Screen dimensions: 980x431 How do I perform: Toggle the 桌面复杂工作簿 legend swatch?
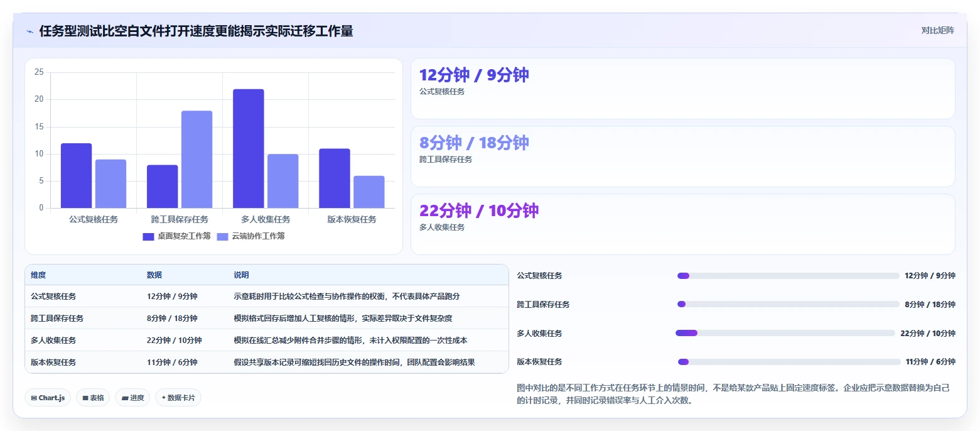click(x=148, y=237)
